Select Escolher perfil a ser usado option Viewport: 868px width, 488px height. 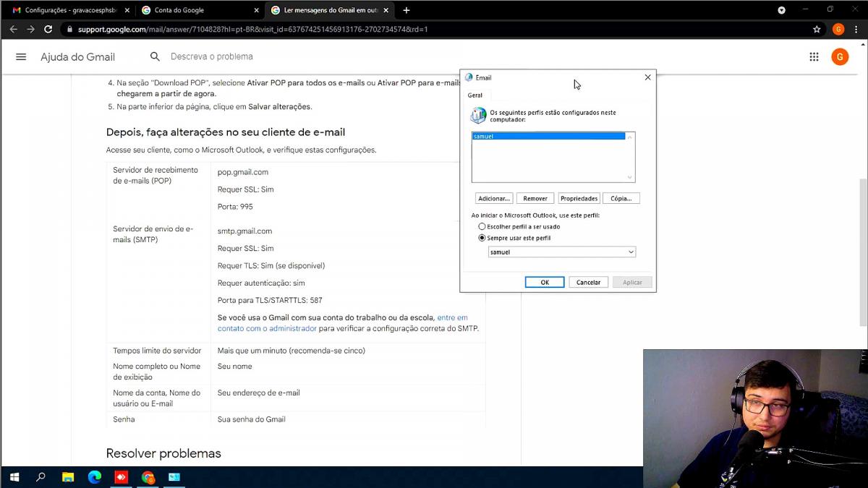pyautogui.click(x=519, y=227)
